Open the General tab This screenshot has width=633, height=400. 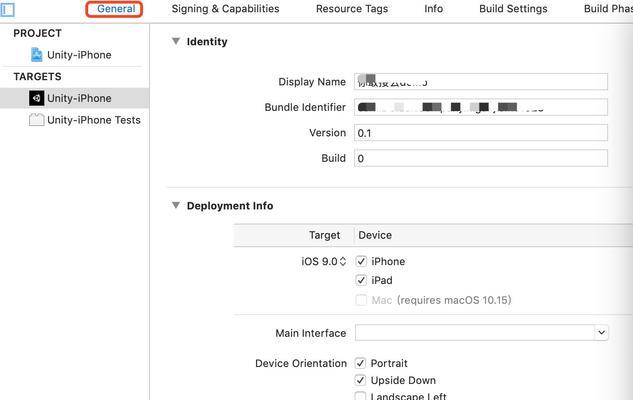tap(116, 8)
